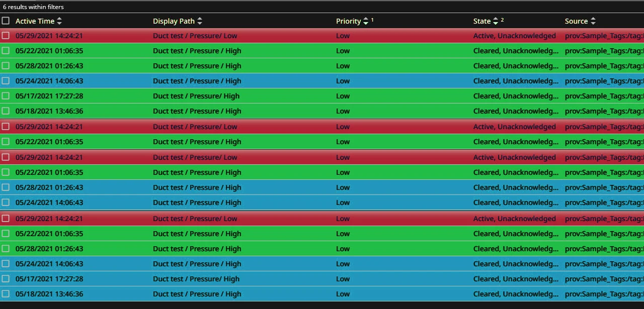Click the Low priority cell in blue 05/18/2021 row
Image resolution: width=644 pixels, height=309 pixels.
tap(343, 294)
